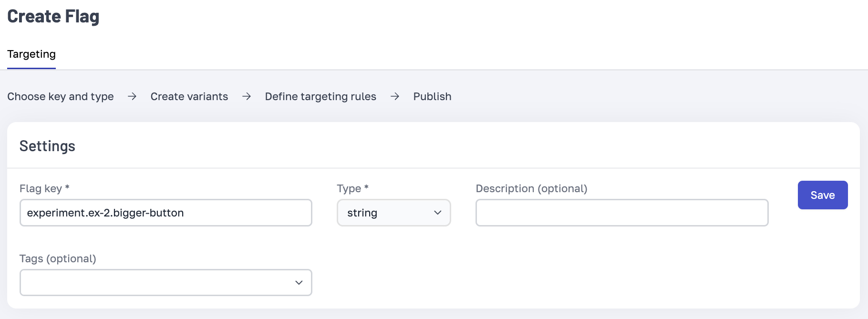Go to the 'Create variants' step
Screen dimensions: 868x319
click(x=189, y=97)
